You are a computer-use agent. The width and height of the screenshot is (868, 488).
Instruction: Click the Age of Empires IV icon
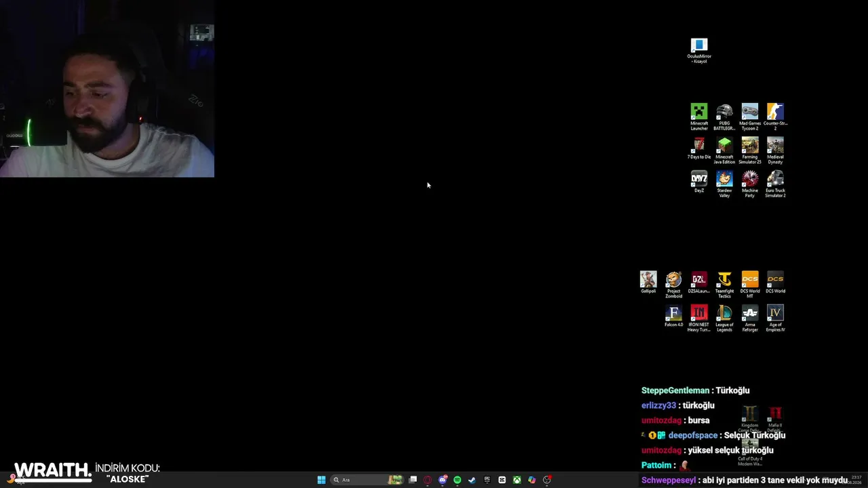775,319
